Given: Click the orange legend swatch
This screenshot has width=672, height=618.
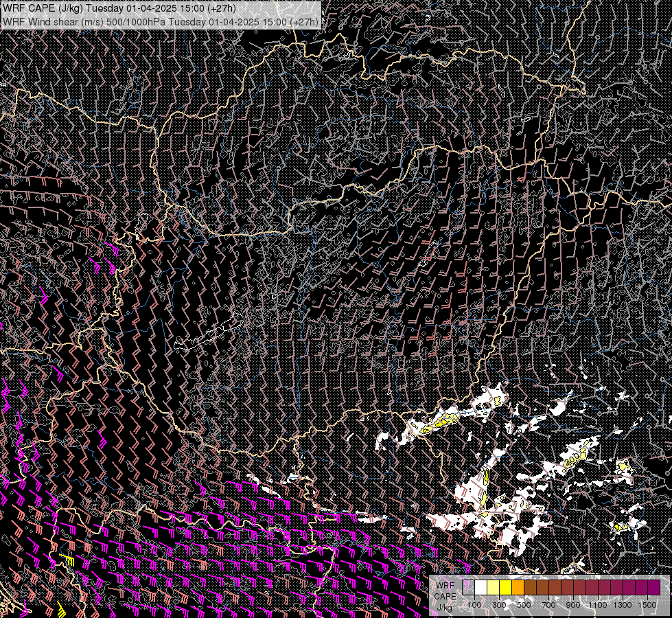Looking at the screenshot, I should [x=518, y=588].
